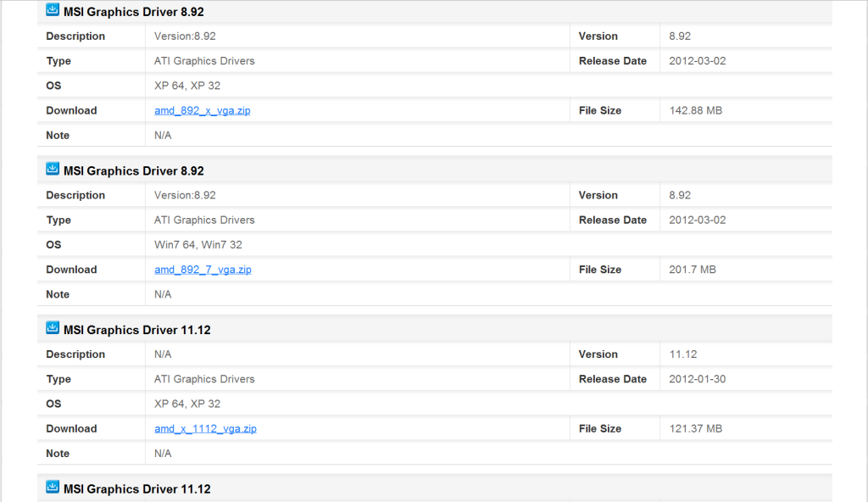Click the OS value Win7 64, Win7 32
This screenshot has width=868, height=502.
198,244
